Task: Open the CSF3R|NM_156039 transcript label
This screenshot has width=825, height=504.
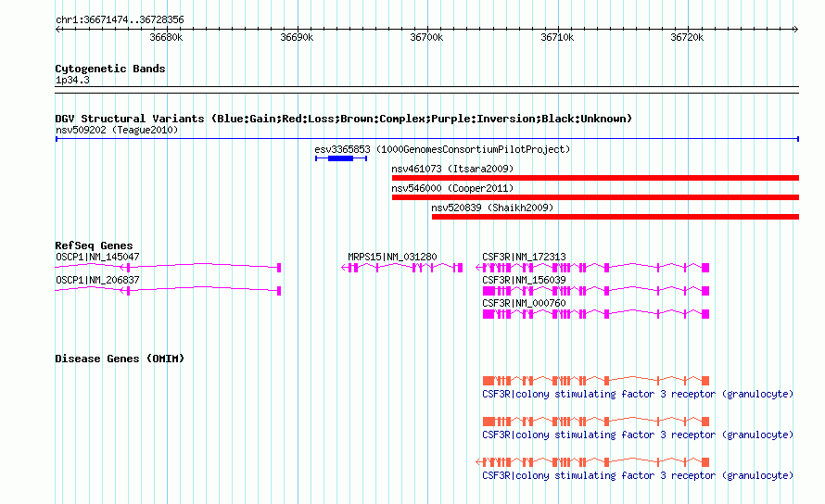Action: [524, 281]
